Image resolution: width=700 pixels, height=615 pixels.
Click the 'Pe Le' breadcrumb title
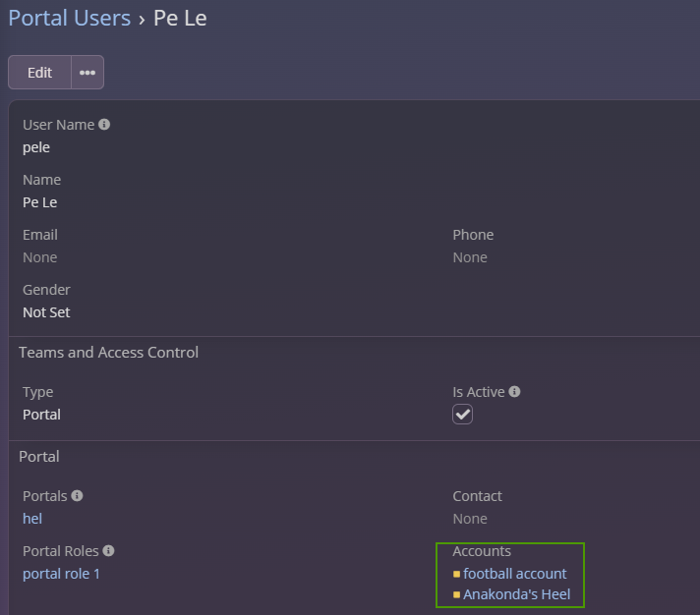click(180, 18)
